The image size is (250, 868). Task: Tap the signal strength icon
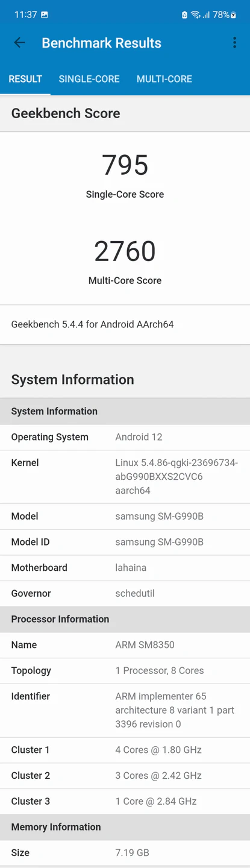(206, 14)
